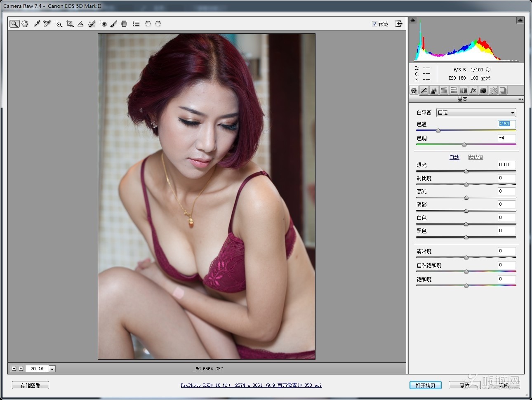Click the 曝光 exposure value field
The image size is (532, 400).
pos(506,165)
